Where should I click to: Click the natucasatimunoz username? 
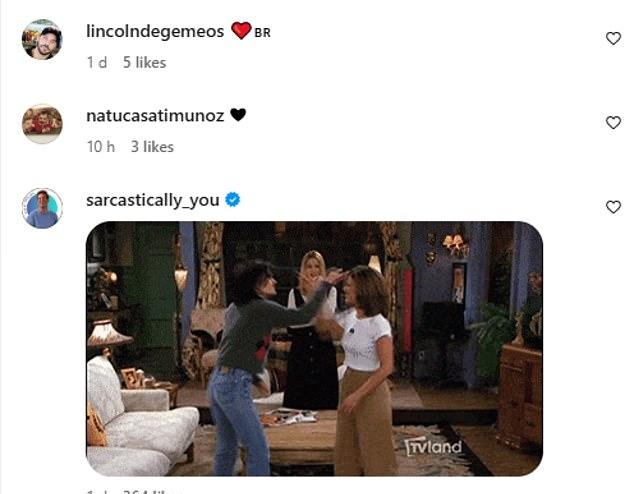[x=155, y=116]
